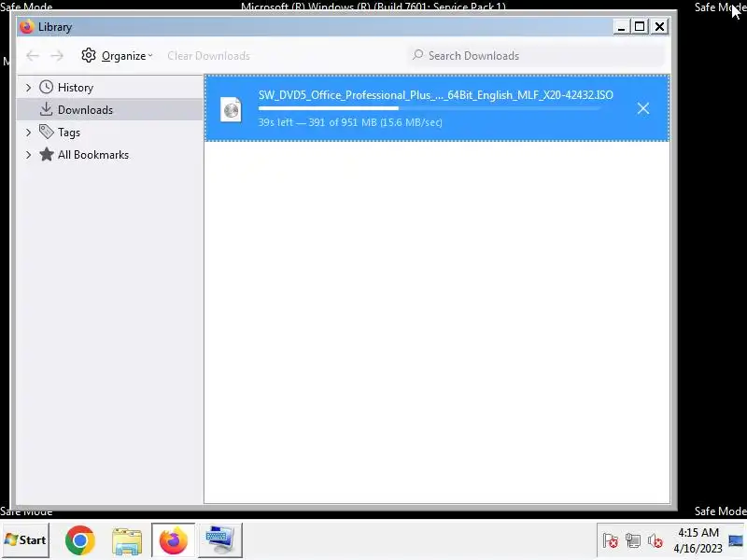The image size is (747, 560).
Task: Click the muted volume tray icon
Action: [x=655, y=541]
